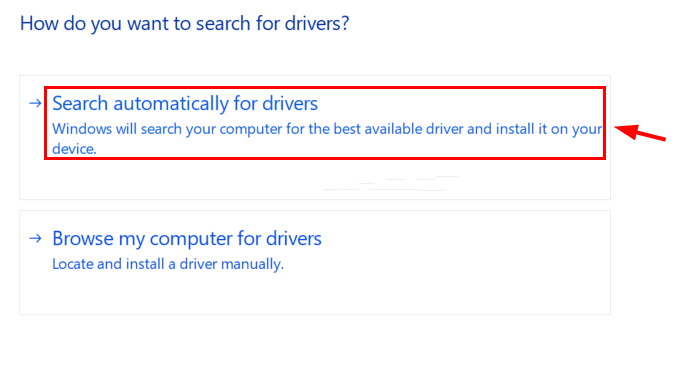Click the red highlight border around first option
The height and width of the screenshot is (390, 677).
click(x=325, y=88)
